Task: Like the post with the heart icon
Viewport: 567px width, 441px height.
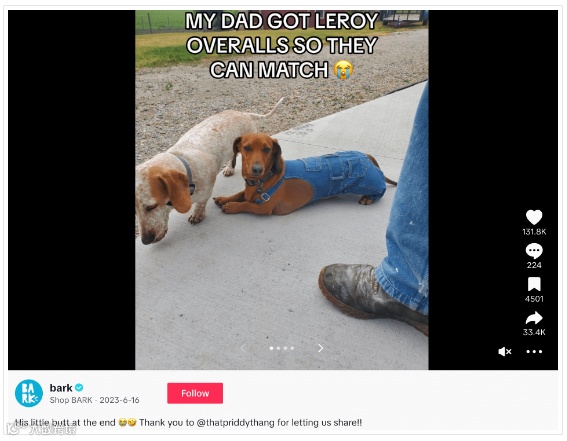Action: pos(534,217)
